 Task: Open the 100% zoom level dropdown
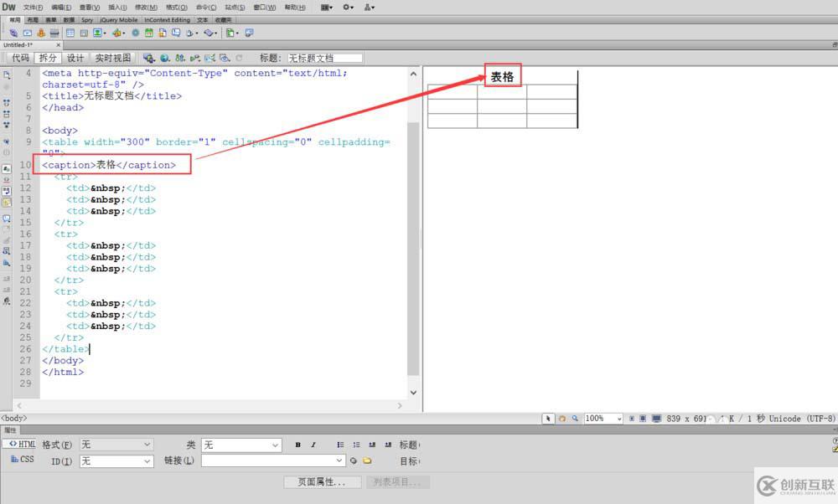(x=603, y=419)
